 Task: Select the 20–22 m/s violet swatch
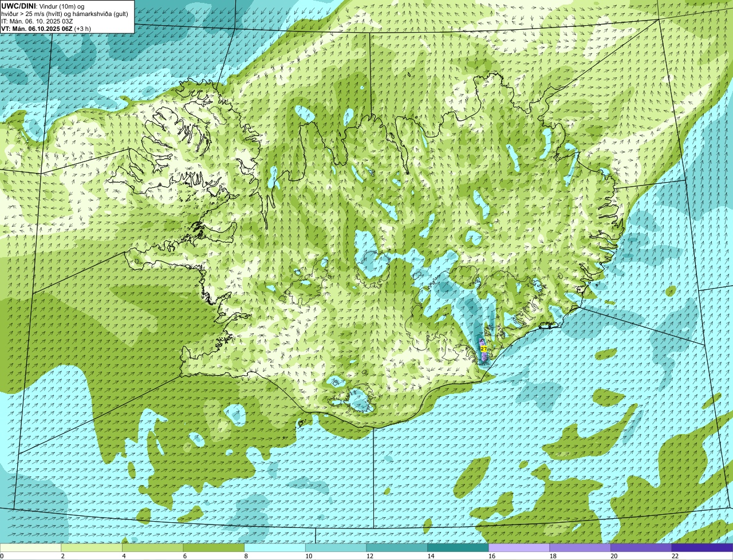(641, 547)
